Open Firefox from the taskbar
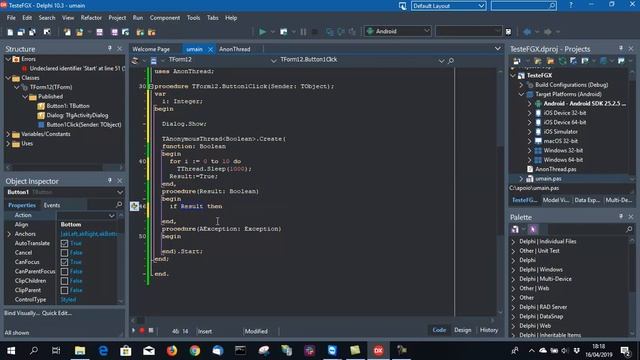This screenshot has height=360, width=640. (172, 350)
